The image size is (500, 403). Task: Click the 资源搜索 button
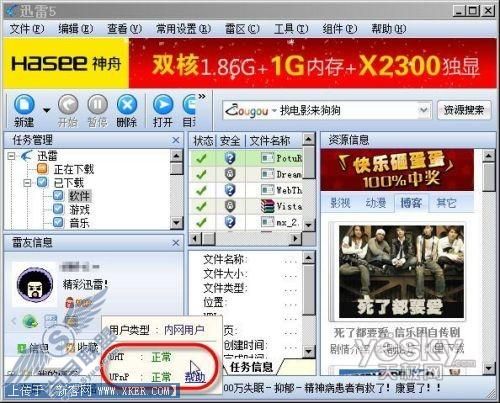point(464,110)
